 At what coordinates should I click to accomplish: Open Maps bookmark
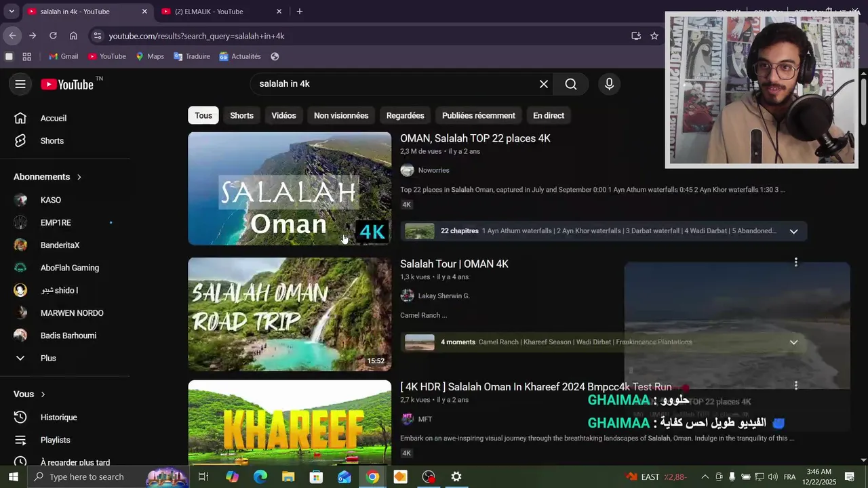(149, 56)
